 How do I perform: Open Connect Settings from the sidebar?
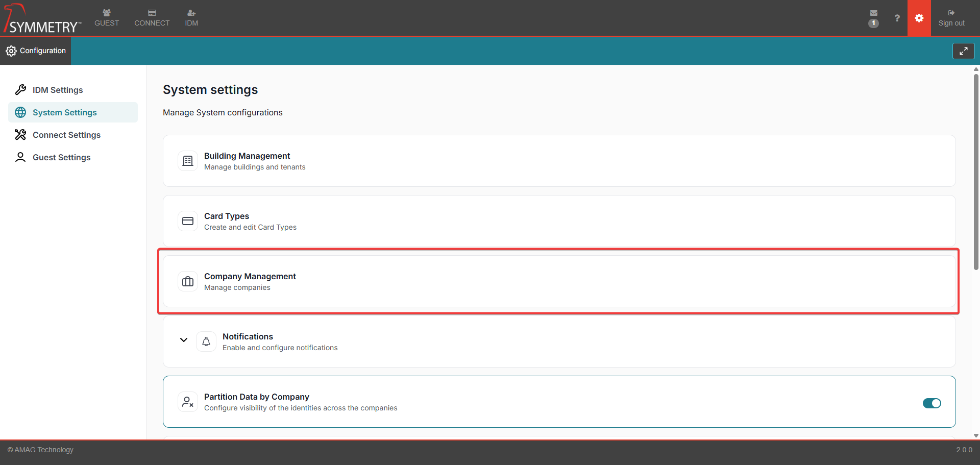(66, 135)
